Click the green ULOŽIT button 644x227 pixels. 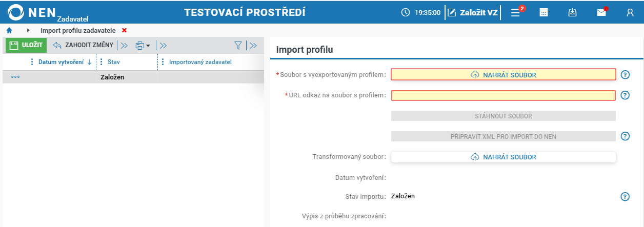pyautogui.click(x=26, y=45)
